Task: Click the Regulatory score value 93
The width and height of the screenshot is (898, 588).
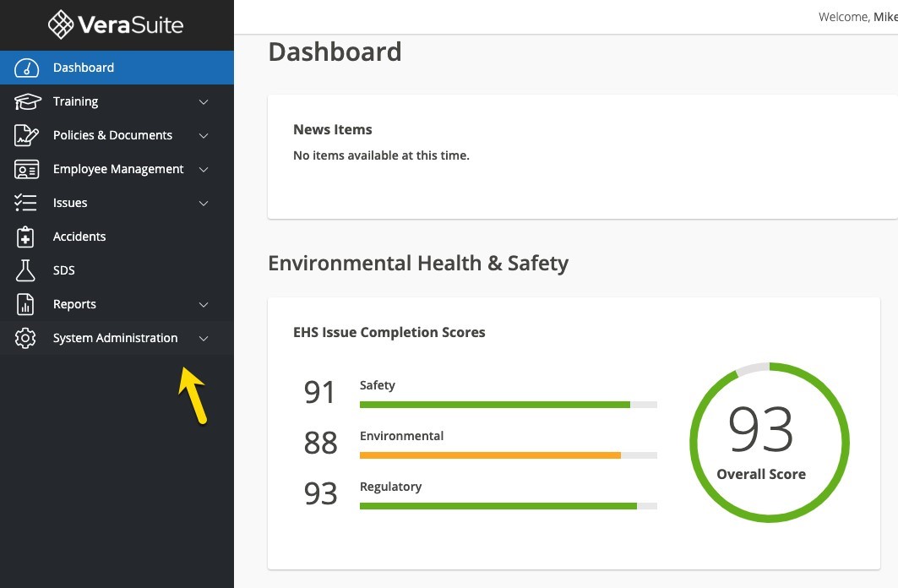Action: point(320,493)
